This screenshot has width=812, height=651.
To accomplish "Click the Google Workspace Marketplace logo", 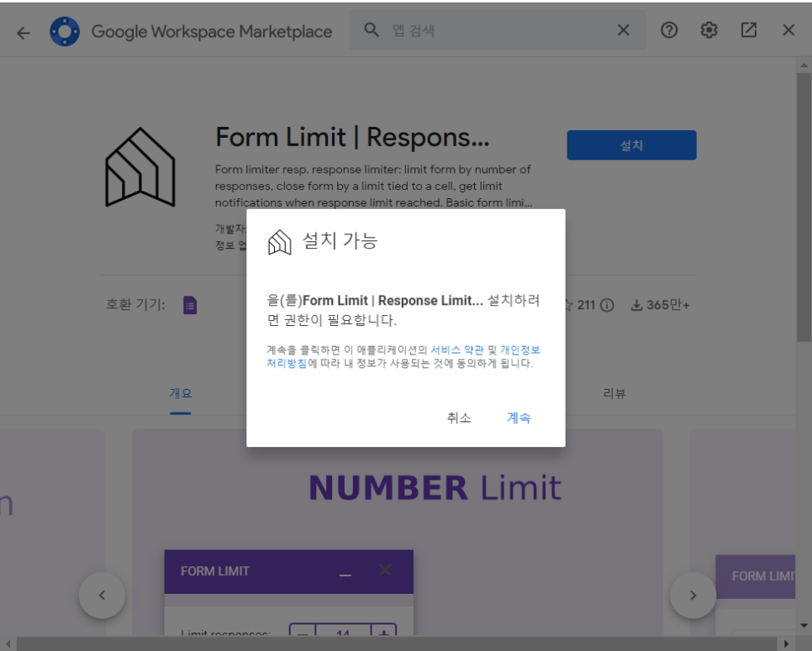I will pos(65,32).
